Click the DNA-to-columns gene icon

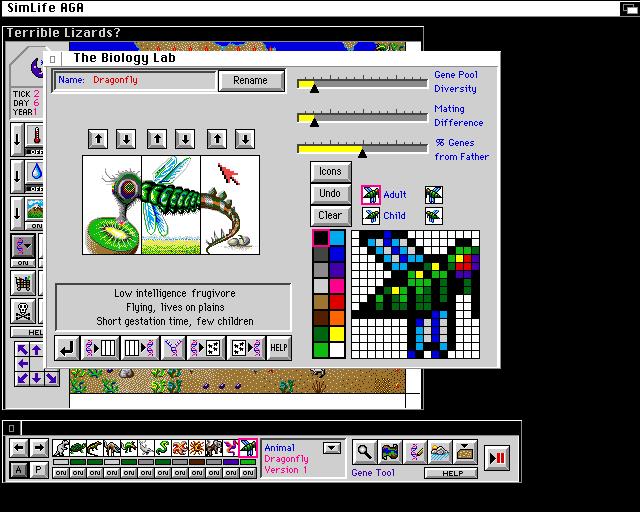[100, 348]
